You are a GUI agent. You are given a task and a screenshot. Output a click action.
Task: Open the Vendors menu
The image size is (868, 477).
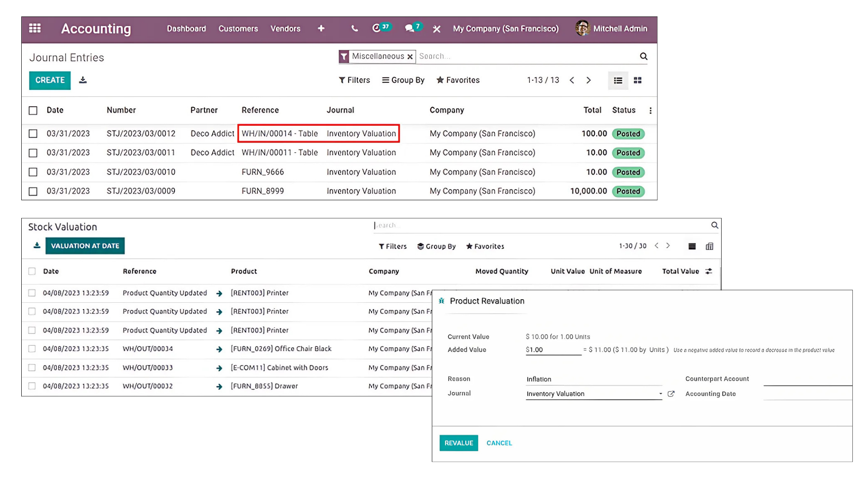click(285, 29)
